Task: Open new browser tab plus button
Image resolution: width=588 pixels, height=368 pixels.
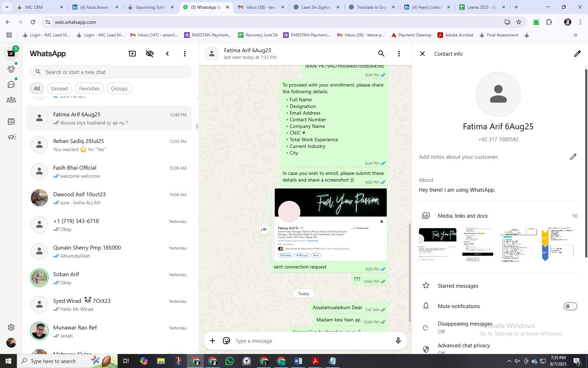Action: click(x=516, y=7)
